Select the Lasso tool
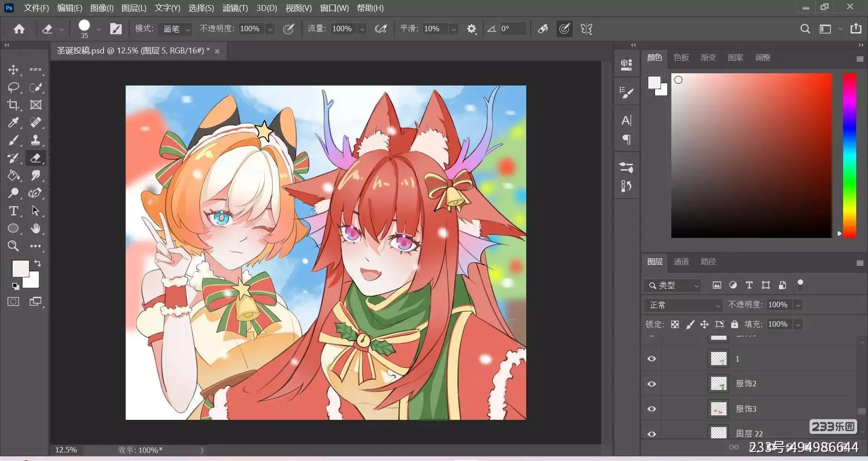 13,87
